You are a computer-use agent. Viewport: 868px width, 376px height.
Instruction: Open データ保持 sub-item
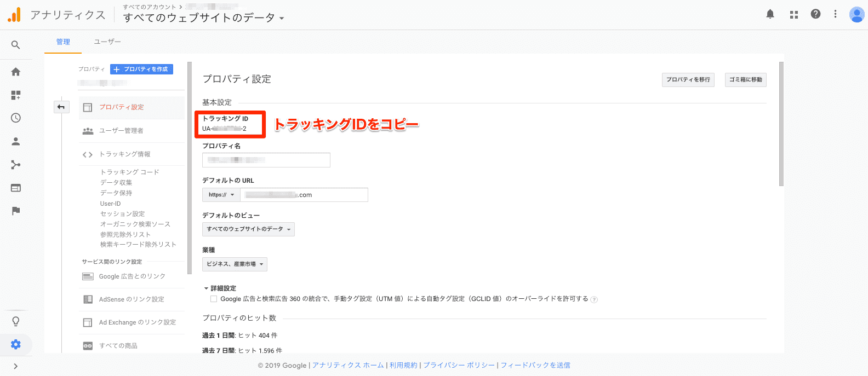(x=116, y=193)
